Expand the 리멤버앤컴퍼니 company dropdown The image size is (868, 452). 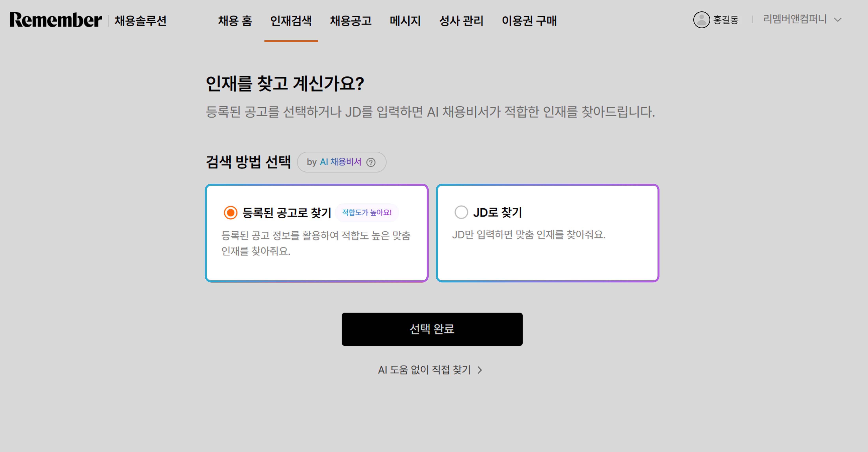(802, 19)
